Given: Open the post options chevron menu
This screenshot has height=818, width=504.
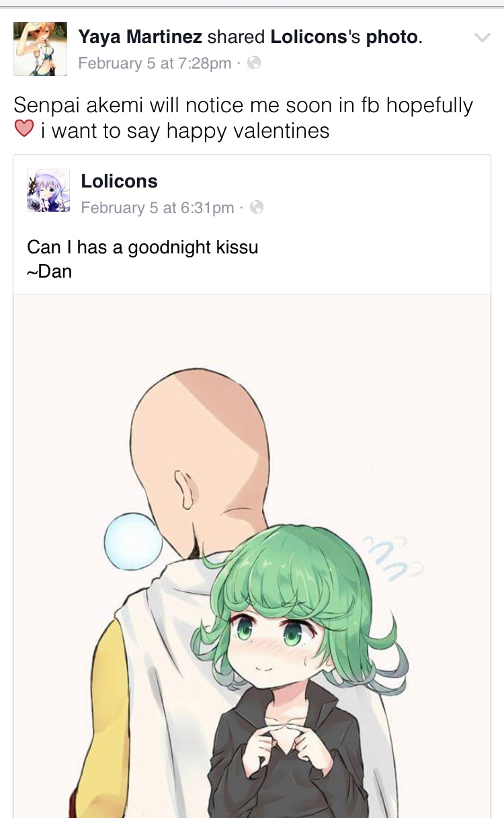Looking at the screenshot, I should 482,38.
